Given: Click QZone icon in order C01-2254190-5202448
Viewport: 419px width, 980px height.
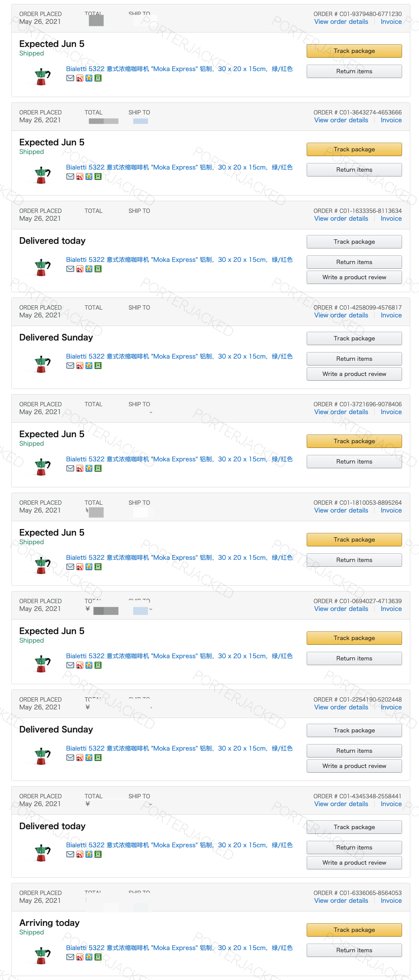Looking at the screenshot, I should pos(89,758).
